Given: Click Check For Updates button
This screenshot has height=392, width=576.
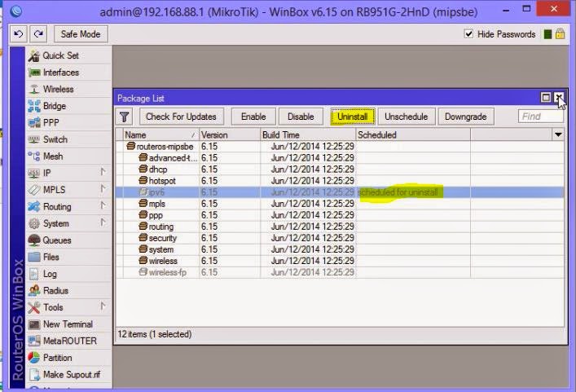Looking at the screenshot, I should (x=181, y=117).
